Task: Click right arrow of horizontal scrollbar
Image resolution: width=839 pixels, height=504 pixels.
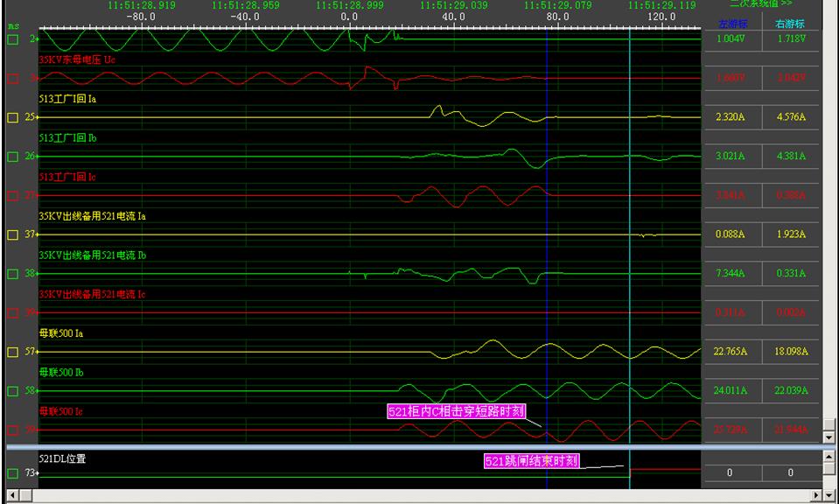Action: pyautogui.click(x=817, y=497)
